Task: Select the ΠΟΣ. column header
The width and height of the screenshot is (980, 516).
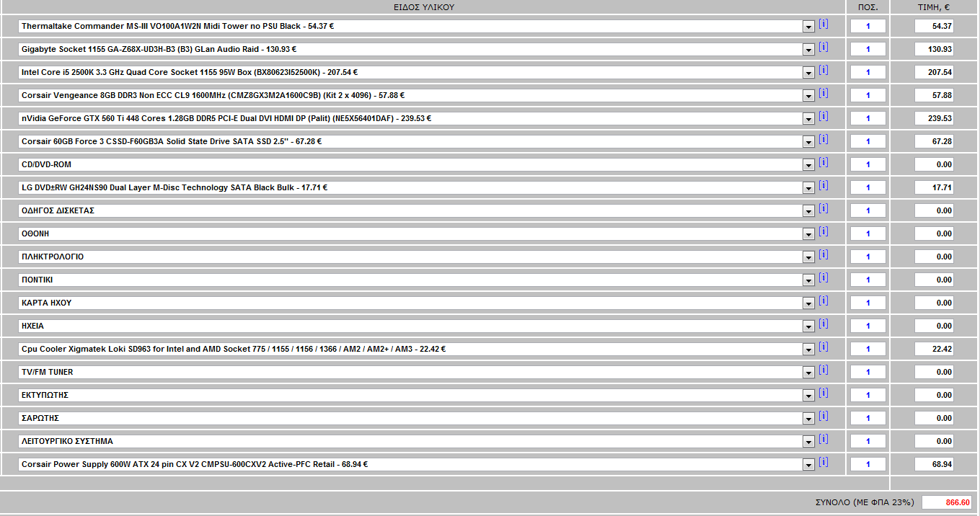Action: tap(868, 7)
